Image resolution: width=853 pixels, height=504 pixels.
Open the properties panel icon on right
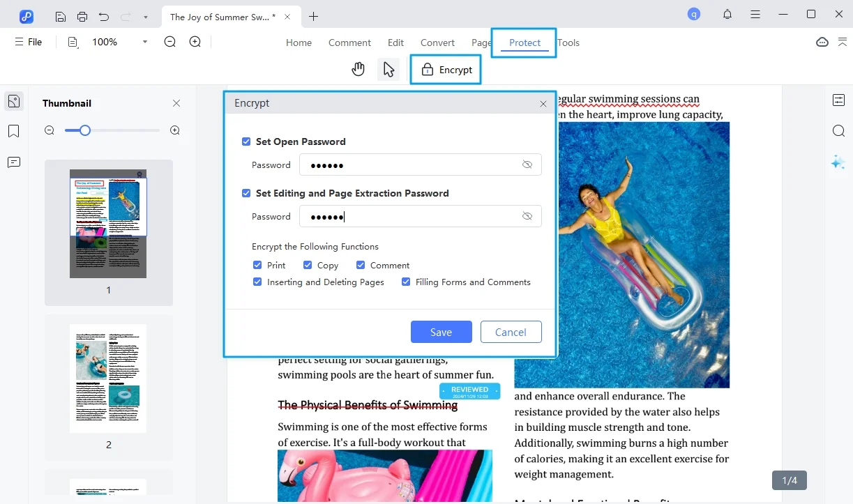(x=838, y=100)
